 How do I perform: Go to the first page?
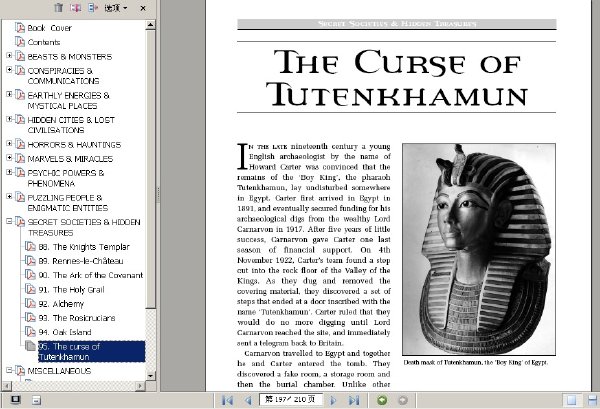[x=227, y=400]
